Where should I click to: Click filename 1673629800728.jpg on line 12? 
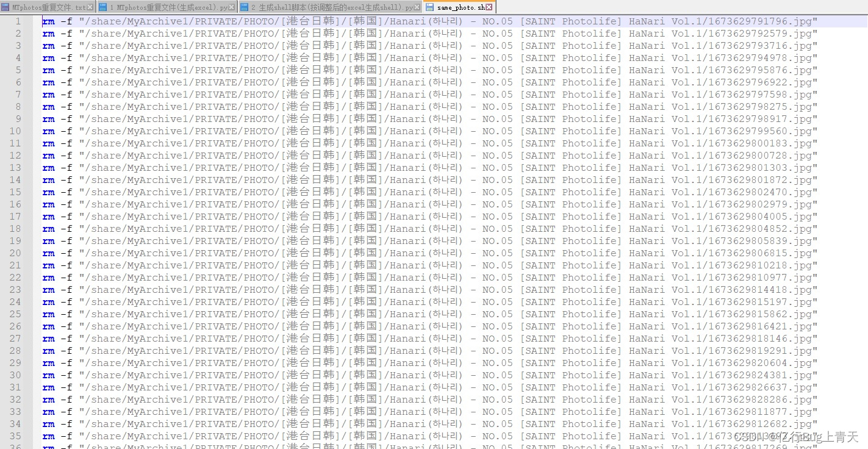pos(760,156)
